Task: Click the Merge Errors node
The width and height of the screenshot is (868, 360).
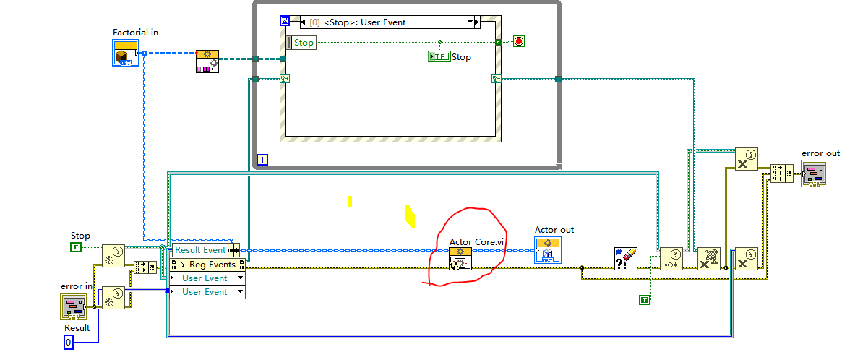Action: click(781, 173)
